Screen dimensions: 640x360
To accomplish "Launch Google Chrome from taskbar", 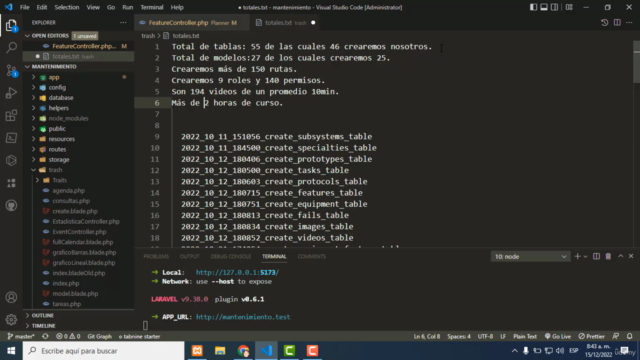I will click(243, 351).
